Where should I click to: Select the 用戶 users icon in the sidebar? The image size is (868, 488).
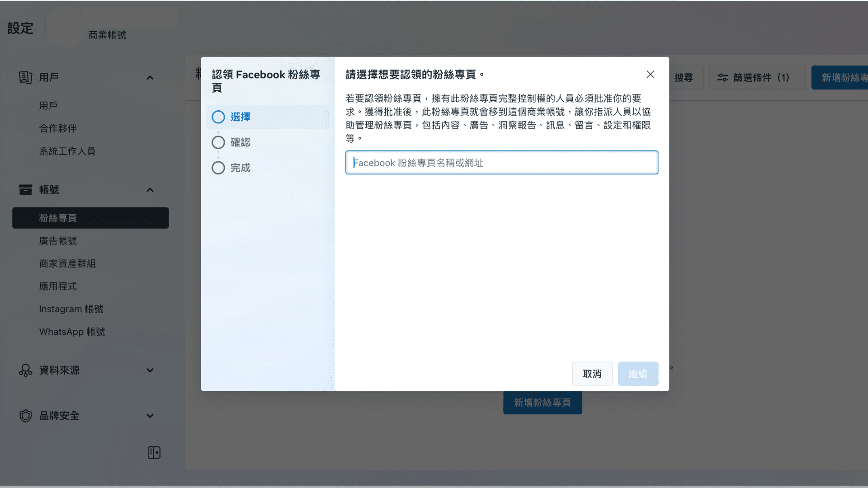coord(26,77)
